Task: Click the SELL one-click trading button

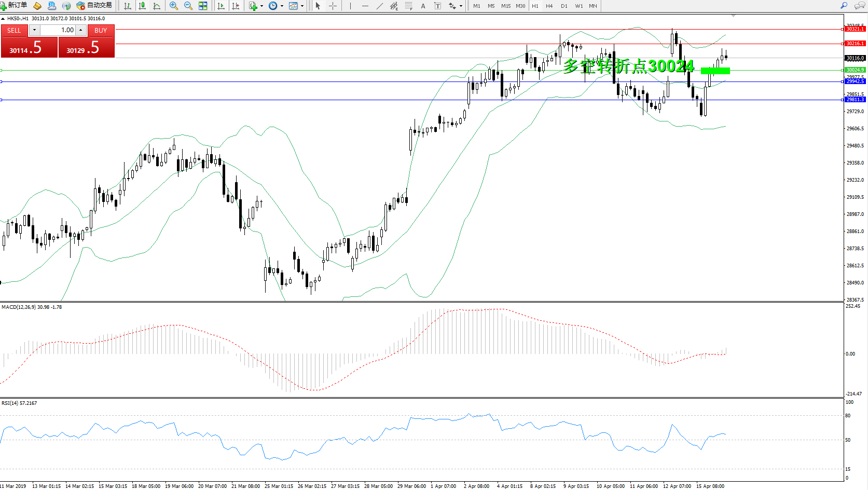Action: point(14,30)
